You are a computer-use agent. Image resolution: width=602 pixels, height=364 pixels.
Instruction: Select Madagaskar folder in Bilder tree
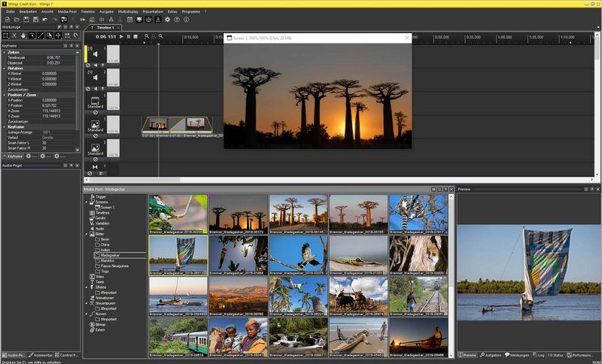click(110, 255)
